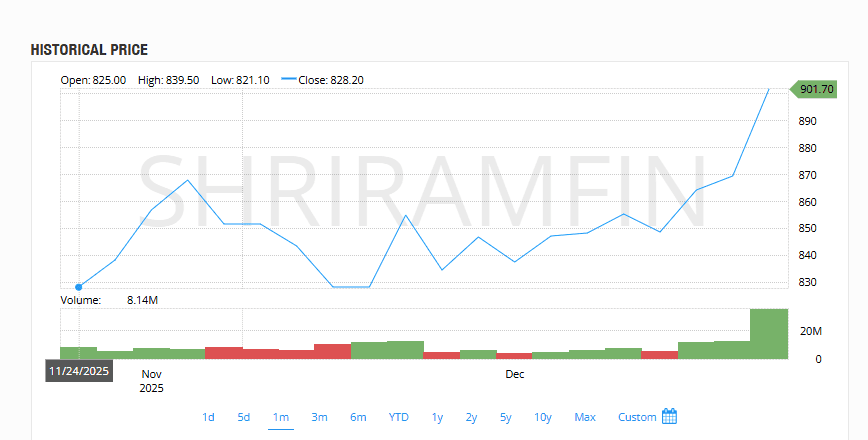Select the 1d time range
This screenshot has width=868, height=440.
point(208,417)
